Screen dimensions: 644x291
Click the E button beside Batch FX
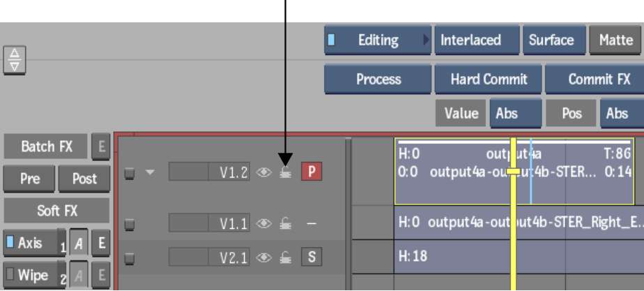(100, 147)
